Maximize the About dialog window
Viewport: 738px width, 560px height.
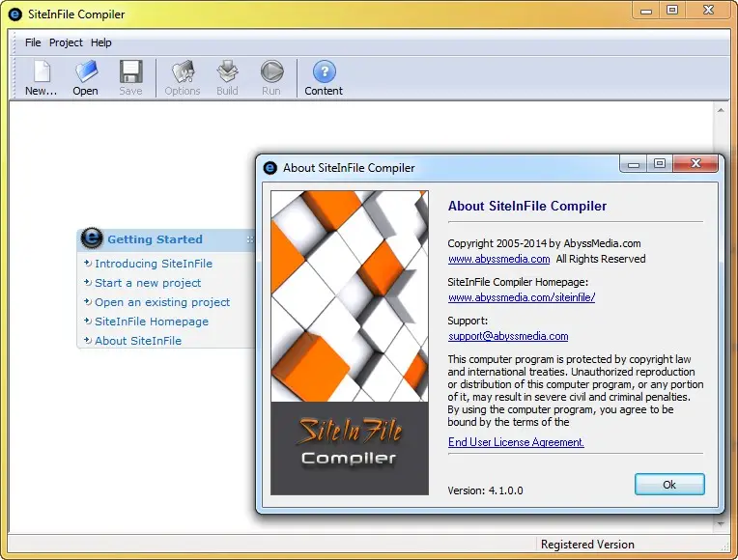(660, 163)
